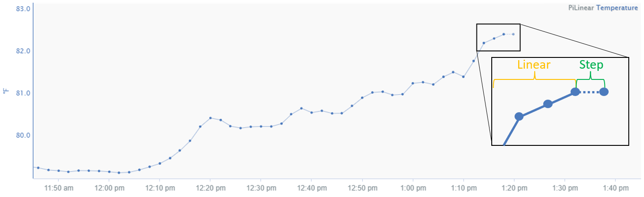This screenshot has width=644, height=197.
Task: Click the final data point ending the main chart line
Action: (513, 34)
